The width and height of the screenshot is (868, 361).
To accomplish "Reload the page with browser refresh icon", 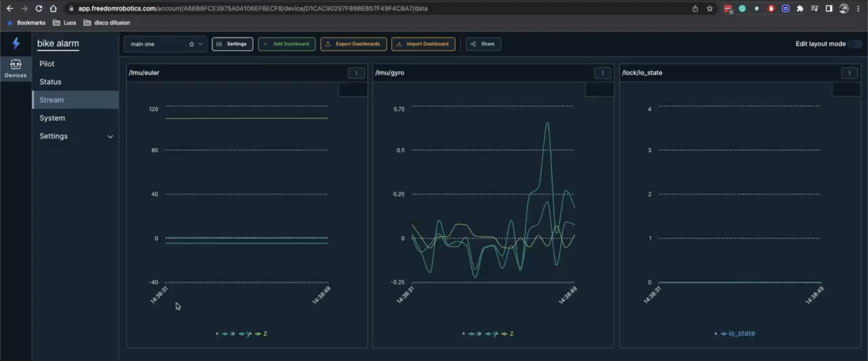I will coord(39,8).
